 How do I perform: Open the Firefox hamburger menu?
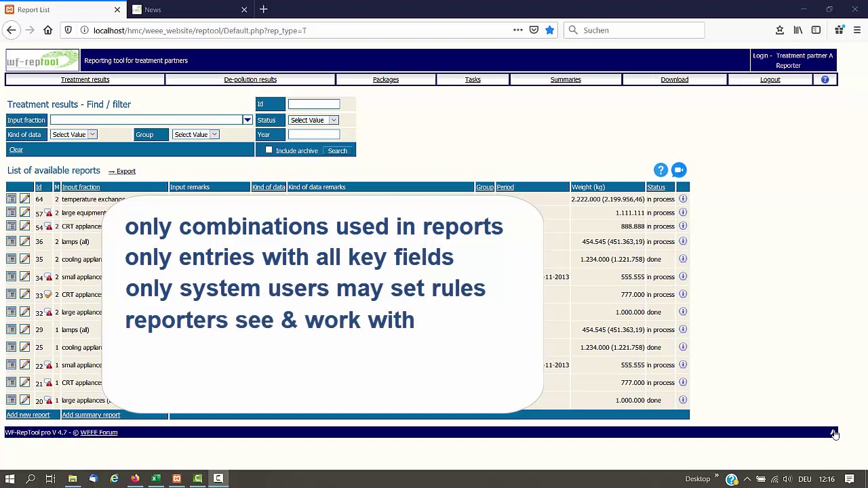(857, 30)
